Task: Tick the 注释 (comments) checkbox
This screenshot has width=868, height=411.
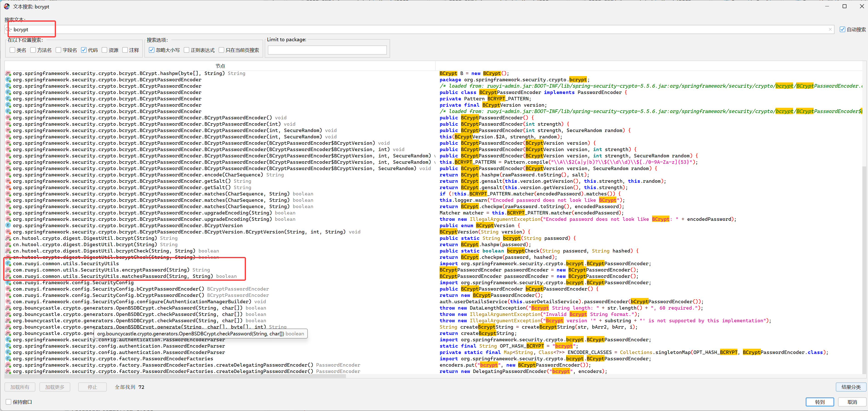Action: (125, 50)
